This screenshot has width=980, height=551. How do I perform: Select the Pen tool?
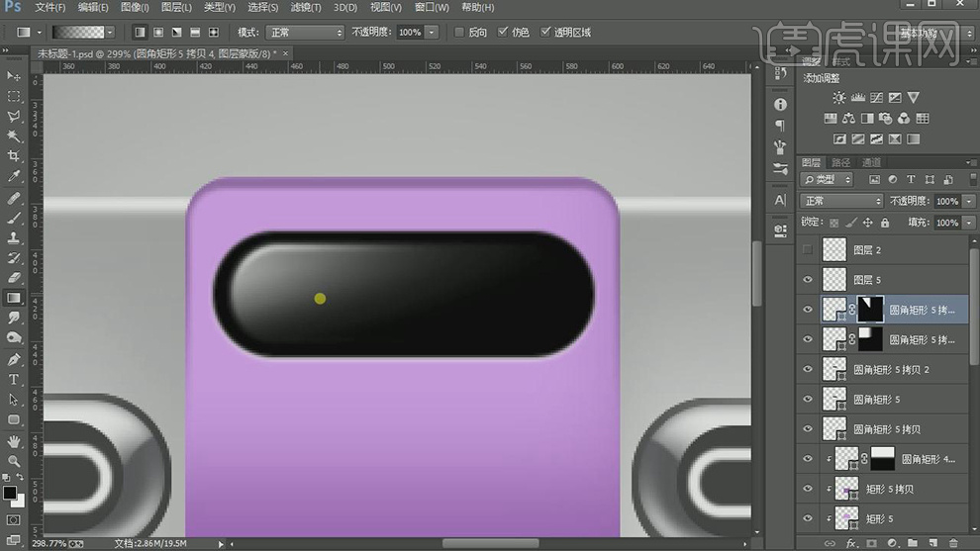[x=13, y=360]
